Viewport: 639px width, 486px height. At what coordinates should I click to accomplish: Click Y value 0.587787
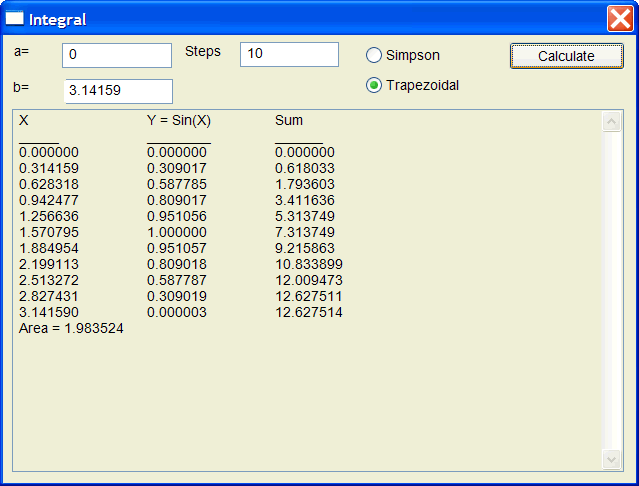click(x=177, y=280)
